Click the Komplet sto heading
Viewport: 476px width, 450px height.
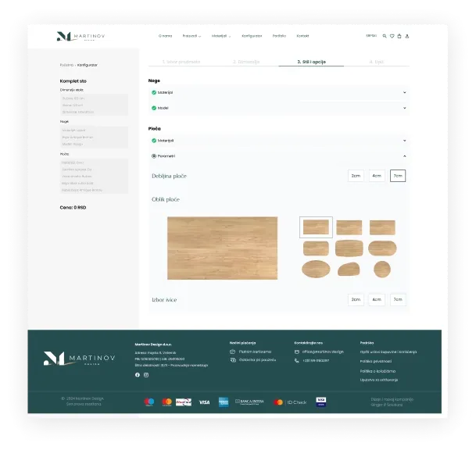click(73, 81)
